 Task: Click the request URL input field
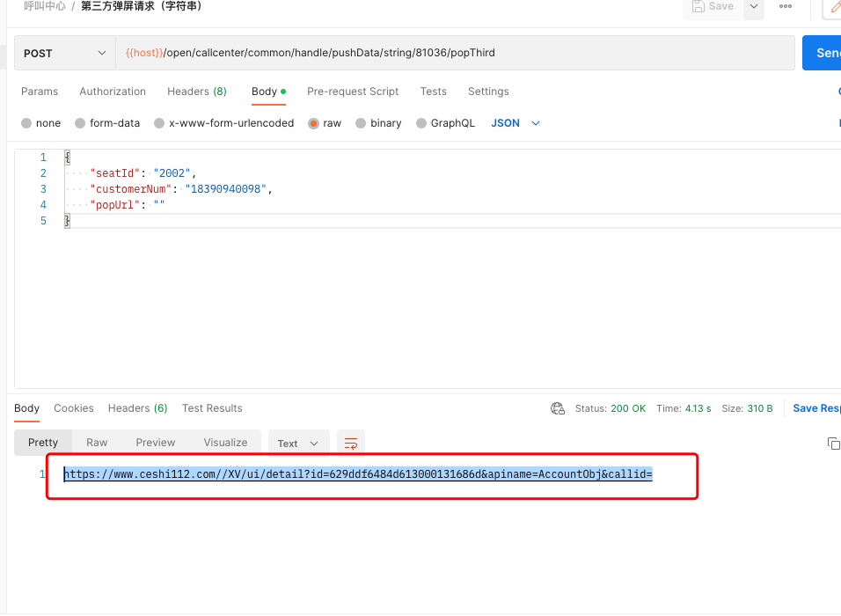coord(455,53)
